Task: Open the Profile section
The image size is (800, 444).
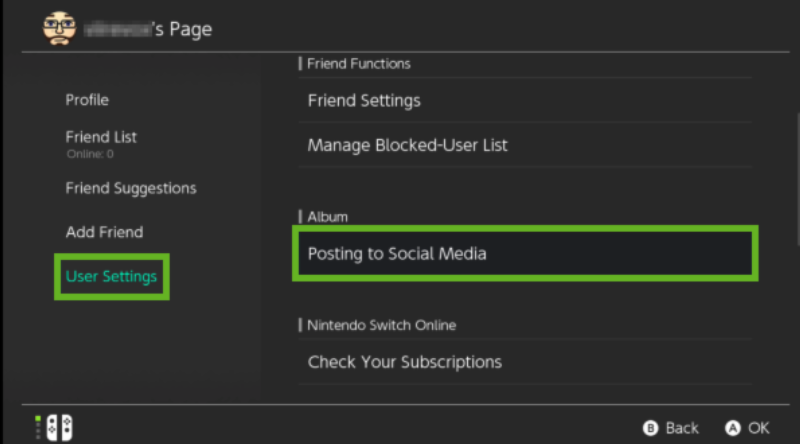Action: 87,100
